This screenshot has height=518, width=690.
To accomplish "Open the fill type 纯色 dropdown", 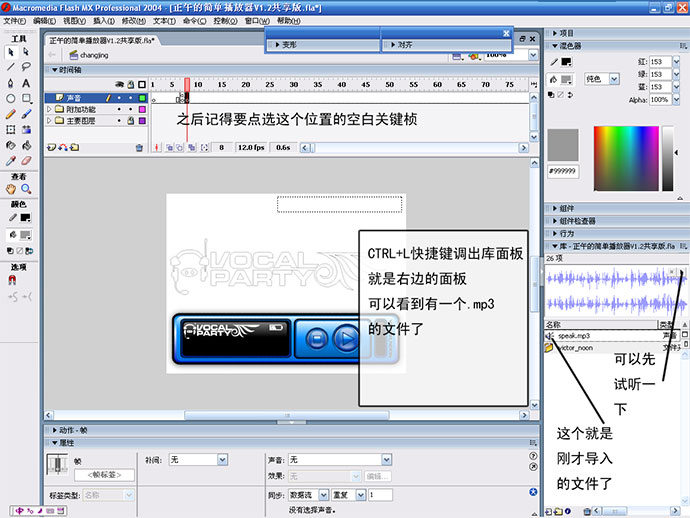I will coord(614,79).
